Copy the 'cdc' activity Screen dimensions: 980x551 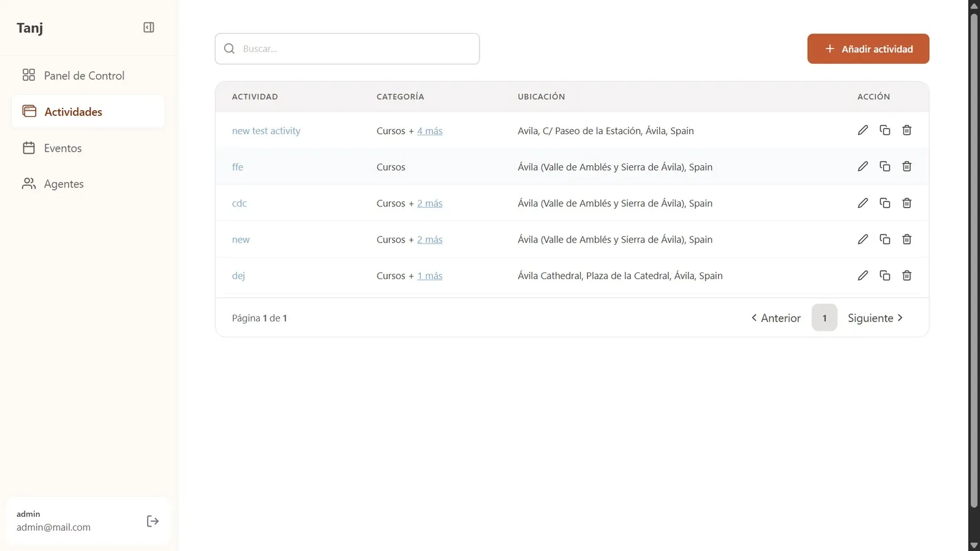point(884,203)
